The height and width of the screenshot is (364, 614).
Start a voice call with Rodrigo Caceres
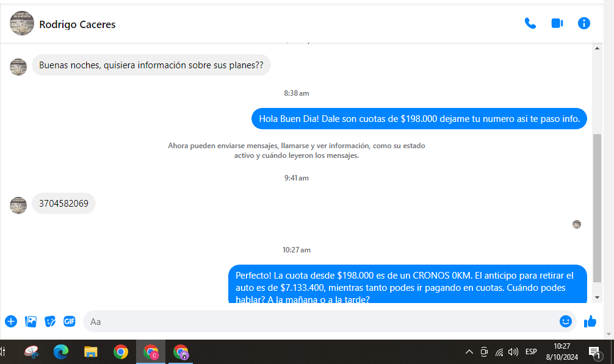click(x=530, y=23)
